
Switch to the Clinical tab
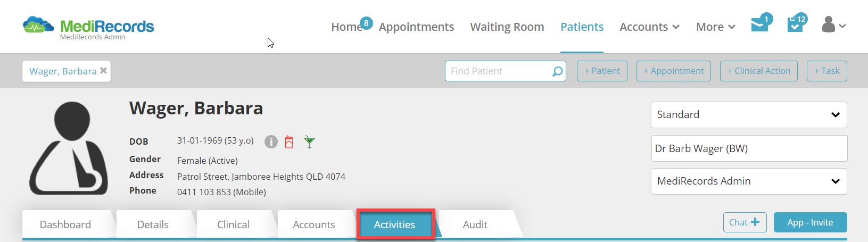click(x=234, y=224)
